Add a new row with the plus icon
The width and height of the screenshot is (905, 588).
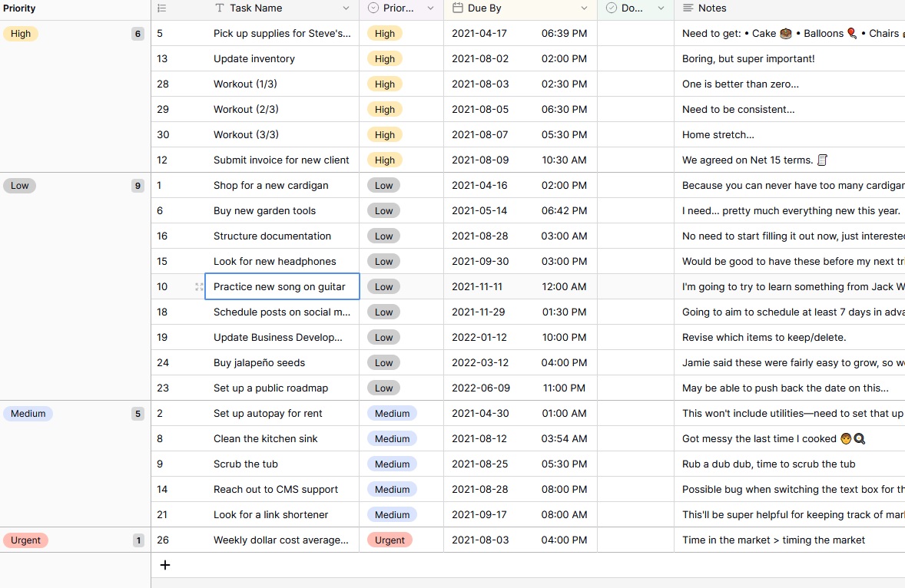(165, 565)
